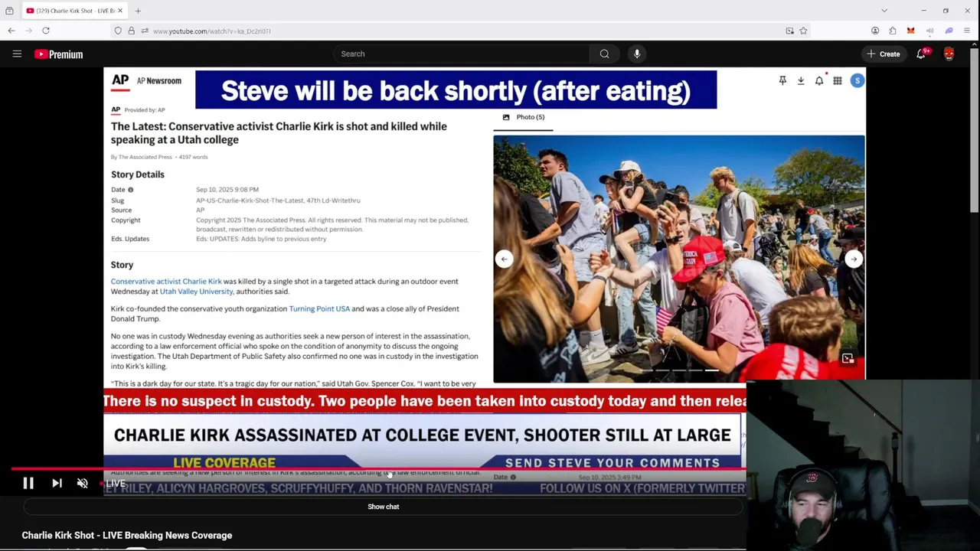Close the Charlie Kirk Shot tab

pyautogui.click(x=120, y=11)
